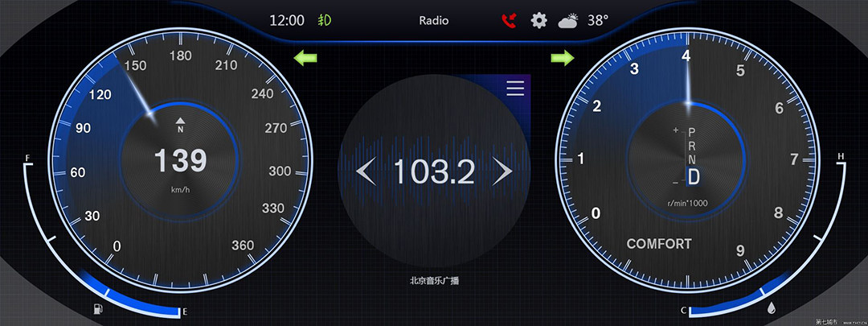Tap the right turn signal arrow
Screen dimensions: 868x326
coord(563,58)
